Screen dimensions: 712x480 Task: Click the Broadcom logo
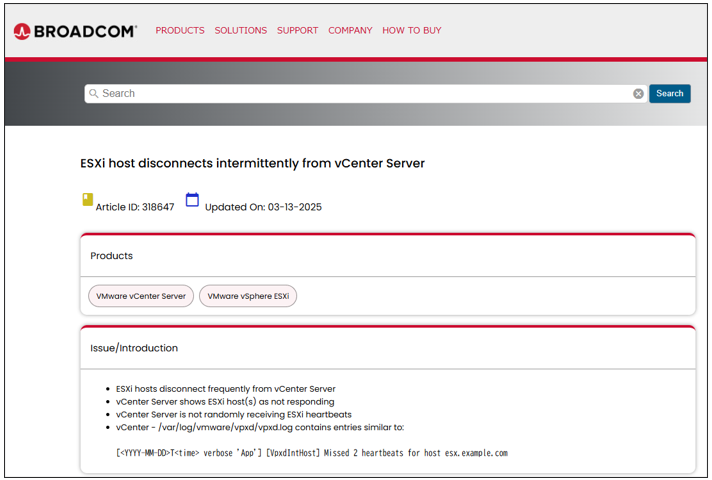pyautogui.click(x=75, y=31)
